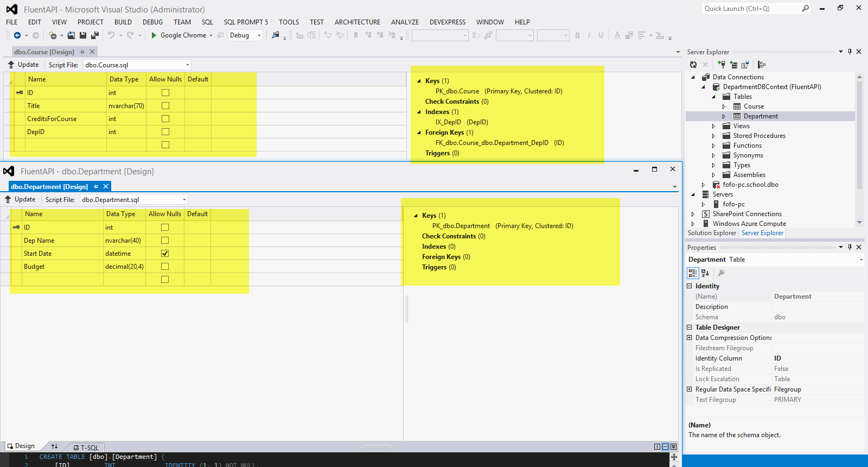The image size is (868, 467).
Task: Pin the Properties panel
Action: (x=850, y=247)
